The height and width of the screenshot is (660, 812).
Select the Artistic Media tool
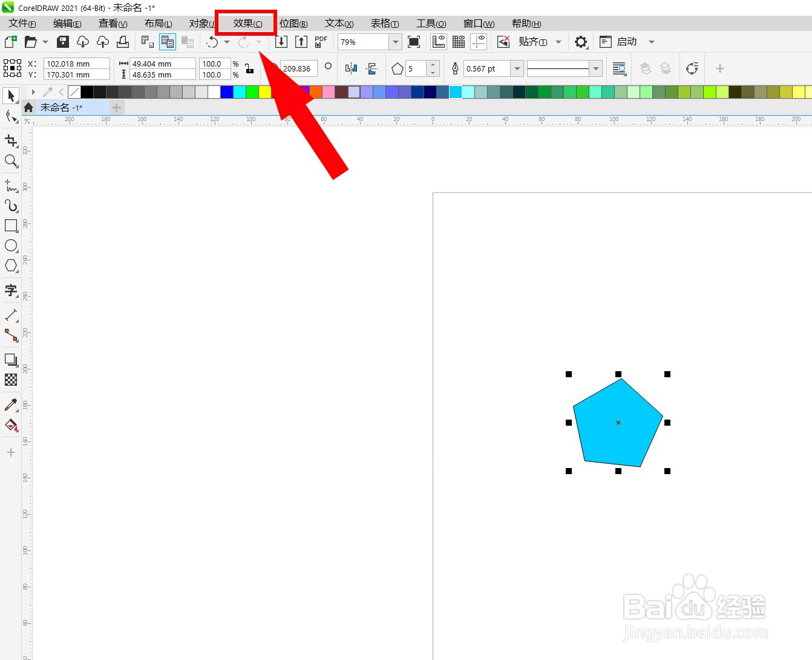tap(11, 206)
